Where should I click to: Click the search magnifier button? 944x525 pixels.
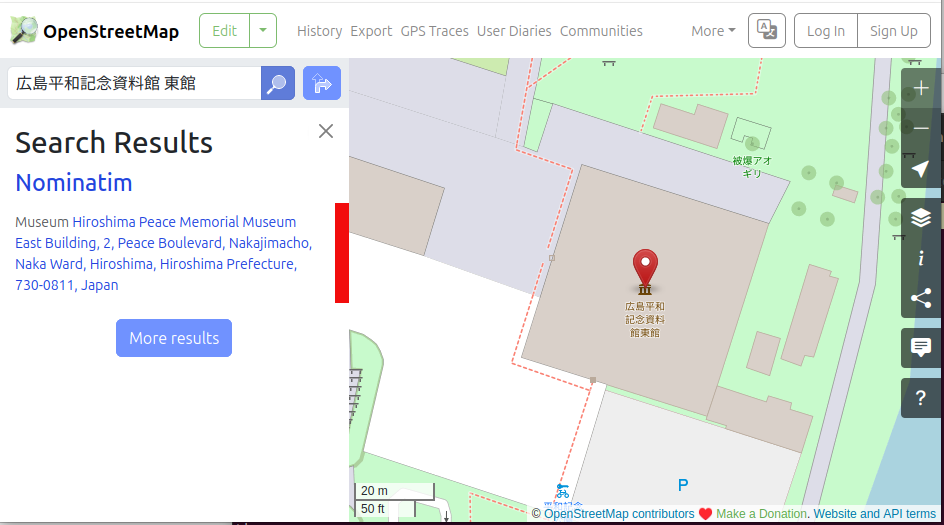pyautogui.click(x=278, y=83)
